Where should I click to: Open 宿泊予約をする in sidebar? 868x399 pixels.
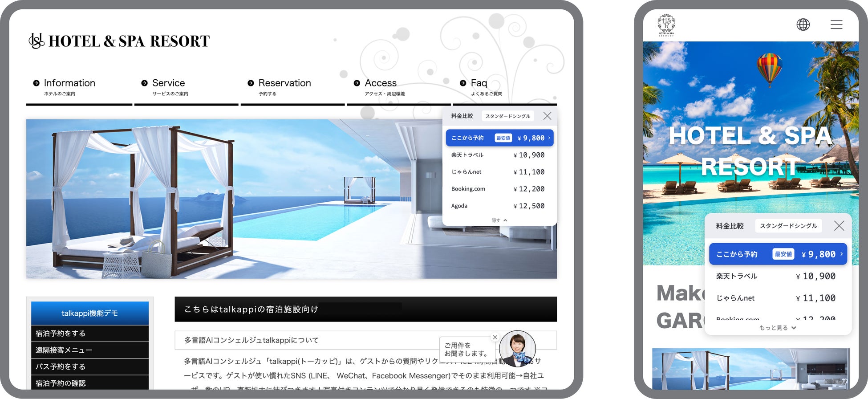(90, 334)
